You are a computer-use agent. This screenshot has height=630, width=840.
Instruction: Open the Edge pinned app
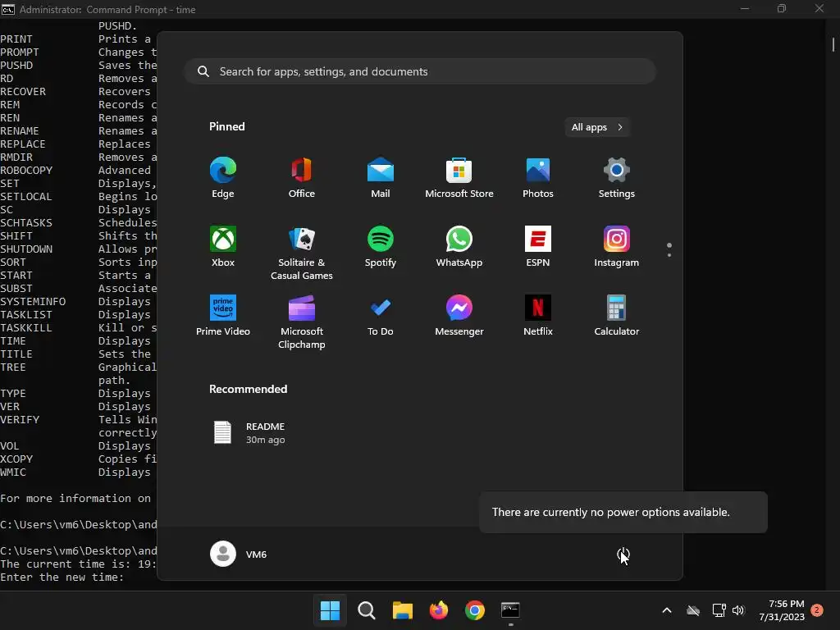coord(223,178)
